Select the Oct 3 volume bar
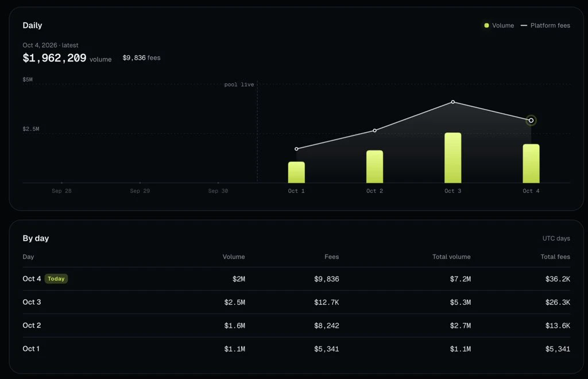 click(453, 158)
